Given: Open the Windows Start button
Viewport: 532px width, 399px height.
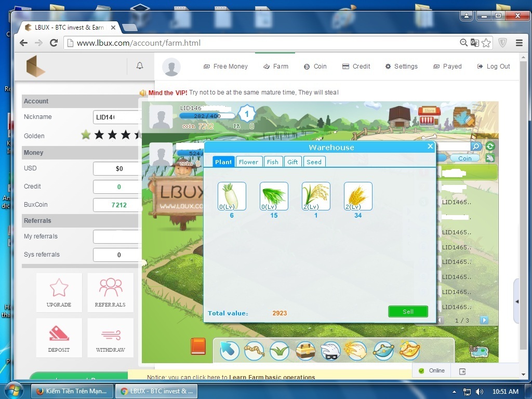Looking at the screenshot, I should coord(13,391).
